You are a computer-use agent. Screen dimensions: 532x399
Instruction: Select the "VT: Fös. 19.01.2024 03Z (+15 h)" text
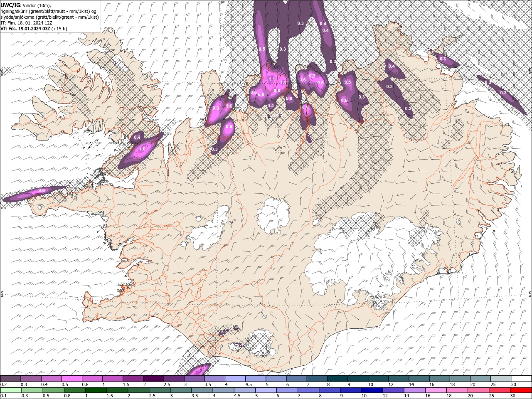(x=34, y=29)
